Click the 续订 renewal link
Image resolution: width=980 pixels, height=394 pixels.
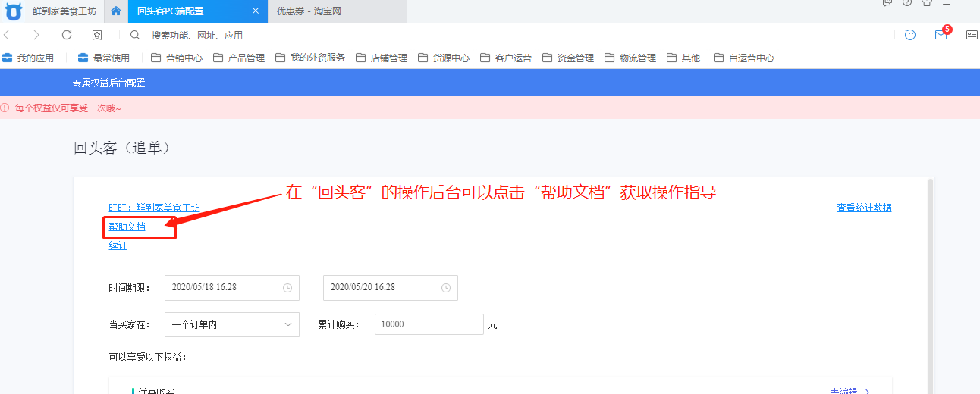tap(118, 245)
